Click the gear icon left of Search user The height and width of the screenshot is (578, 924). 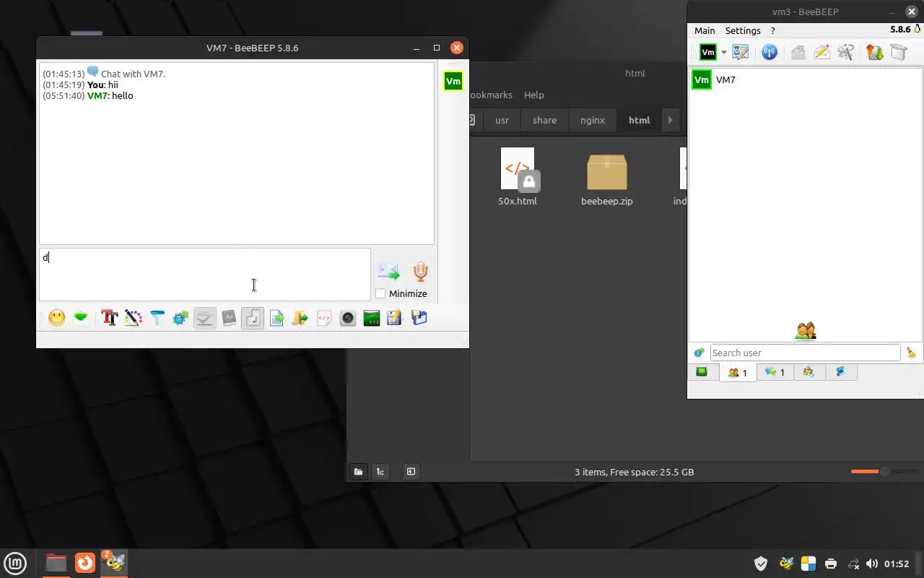pos(699,353)
